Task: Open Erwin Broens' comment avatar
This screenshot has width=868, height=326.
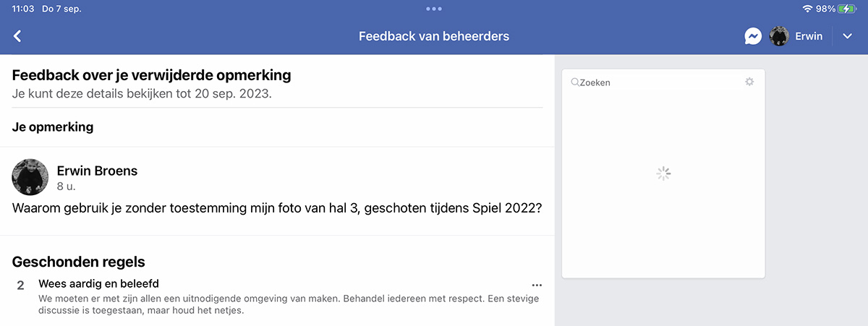Action: click(30, 177)
